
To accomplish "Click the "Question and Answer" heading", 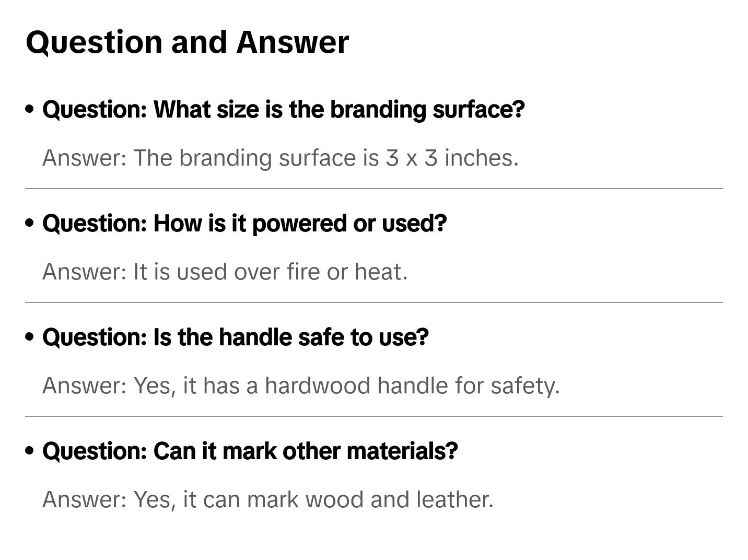I will pos(187,42).
